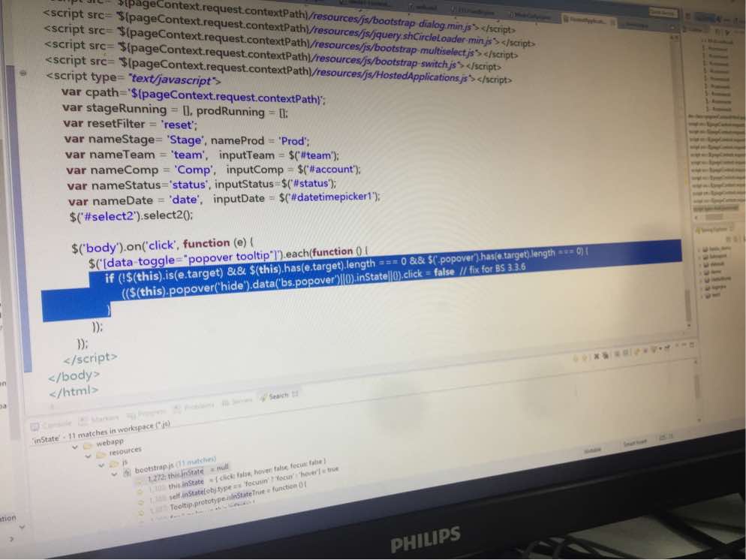Viewport: 746px width, 560px height.
Task: Click editor scrollbar down arrow
Action: click(x=689, y=326)
